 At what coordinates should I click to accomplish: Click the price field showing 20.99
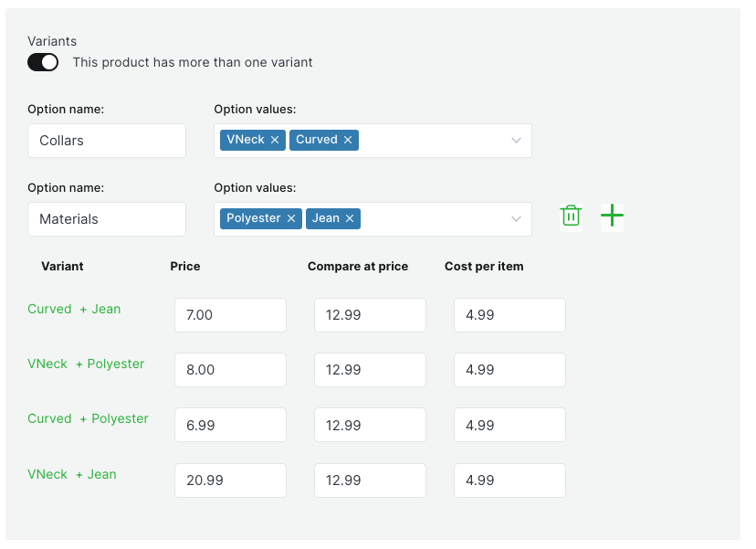pyautogui.click(x=230, y=480)
